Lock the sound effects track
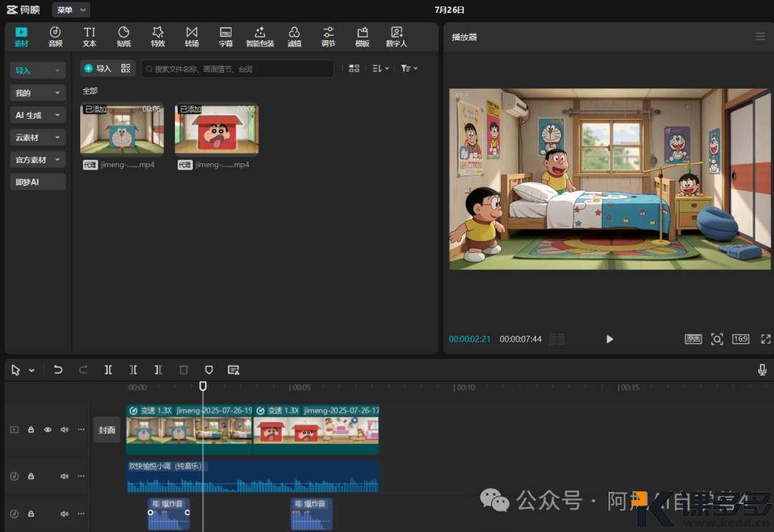Image resolution: width=774 pixels, height=532 pixels. [31, 514]
